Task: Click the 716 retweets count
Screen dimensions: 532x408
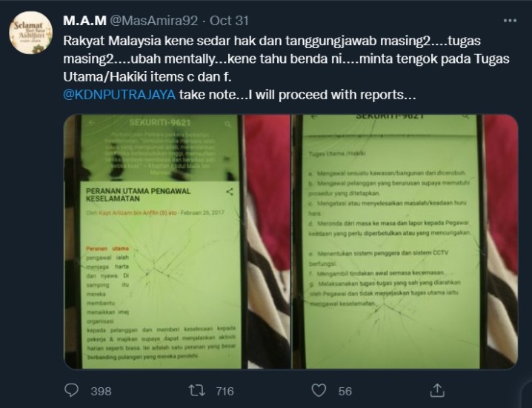Action: click(225, 391)
